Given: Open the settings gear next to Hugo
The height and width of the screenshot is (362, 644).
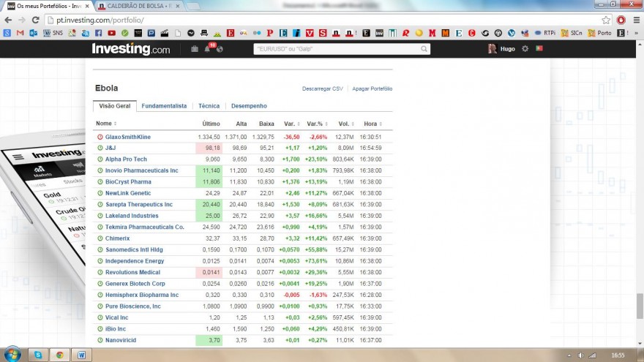Looking at the screenshot, I should click(525, 48).
